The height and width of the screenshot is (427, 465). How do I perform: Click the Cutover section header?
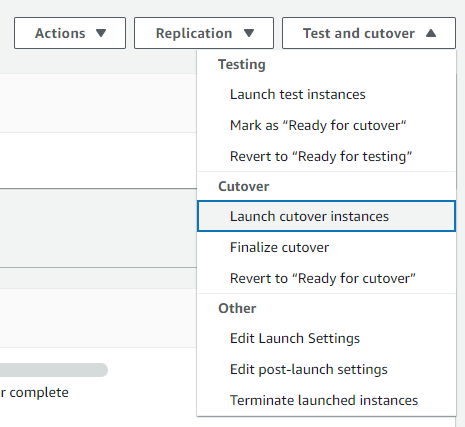244,186
